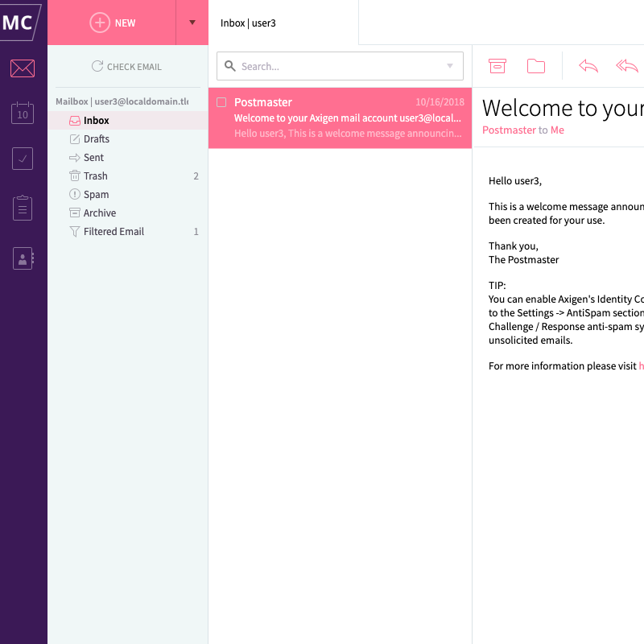
Task: Open the search options dropdown arrow
Action: (x=450, y=66)
